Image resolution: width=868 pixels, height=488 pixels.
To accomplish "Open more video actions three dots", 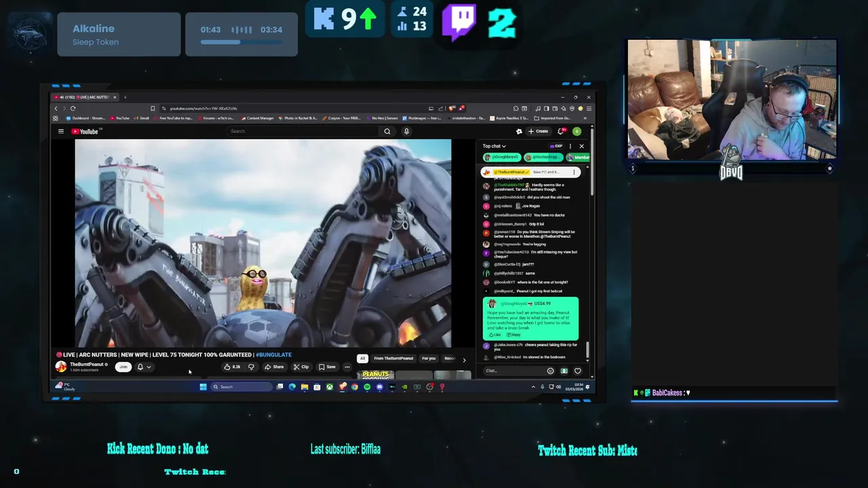I will (x=347, y=367).
